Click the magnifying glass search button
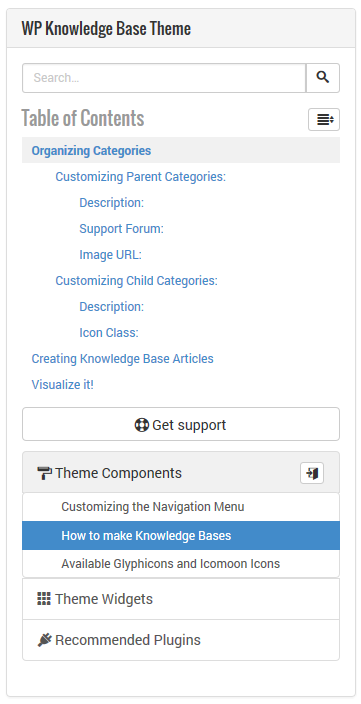 (x=323, y=78)
